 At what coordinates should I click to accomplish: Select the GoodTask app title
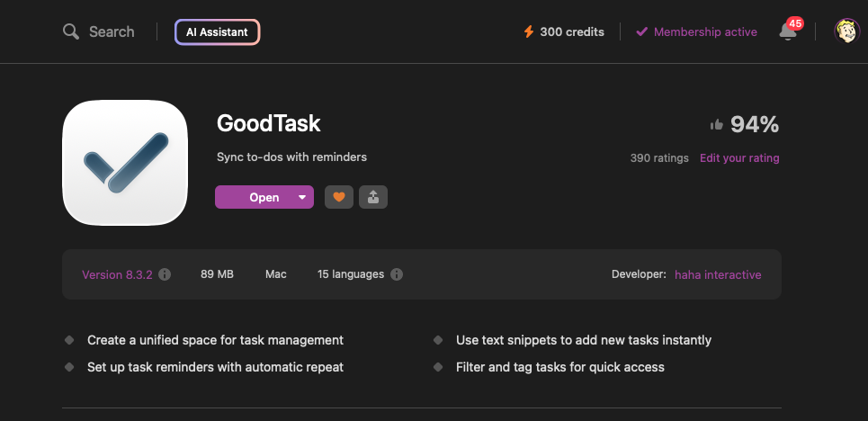[x=268, y=123]
